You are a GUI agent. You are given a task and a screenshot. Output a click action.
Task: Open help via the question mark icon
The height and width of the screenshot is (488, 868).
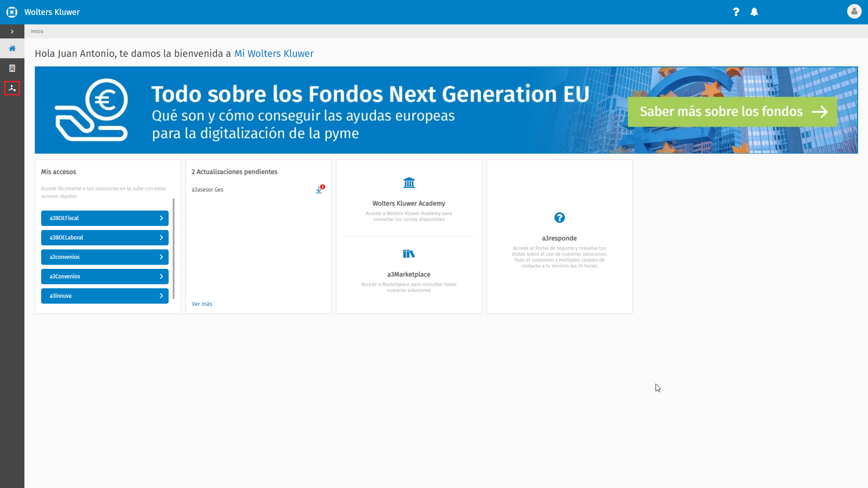[736, 12]
